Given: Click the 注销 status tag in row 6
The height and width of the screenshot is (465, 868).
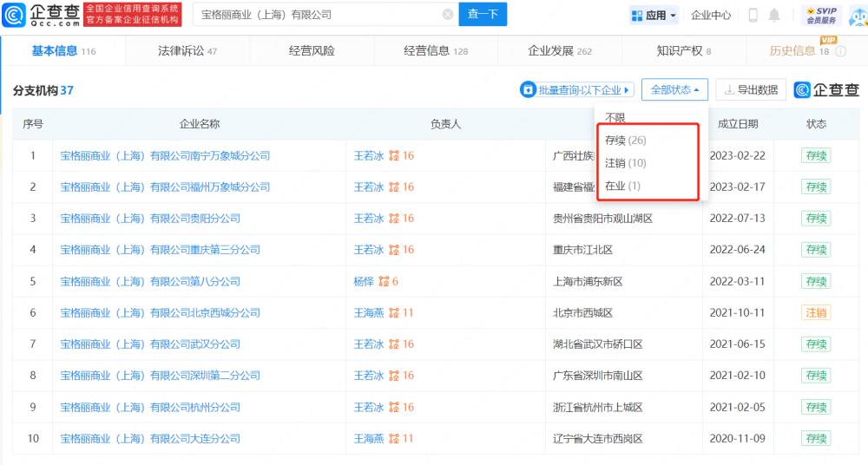Looking at the screenshot, I should (x=816, y=313).
